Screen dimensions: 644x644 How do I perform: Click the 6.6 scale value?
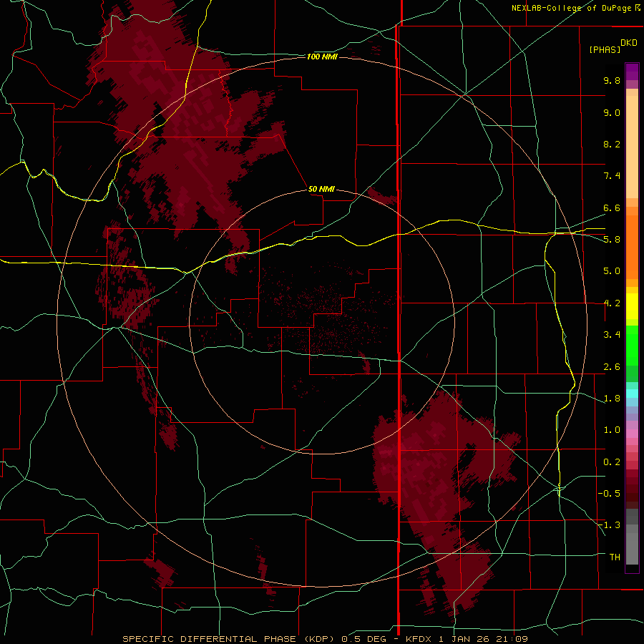(x=612, y=208)
